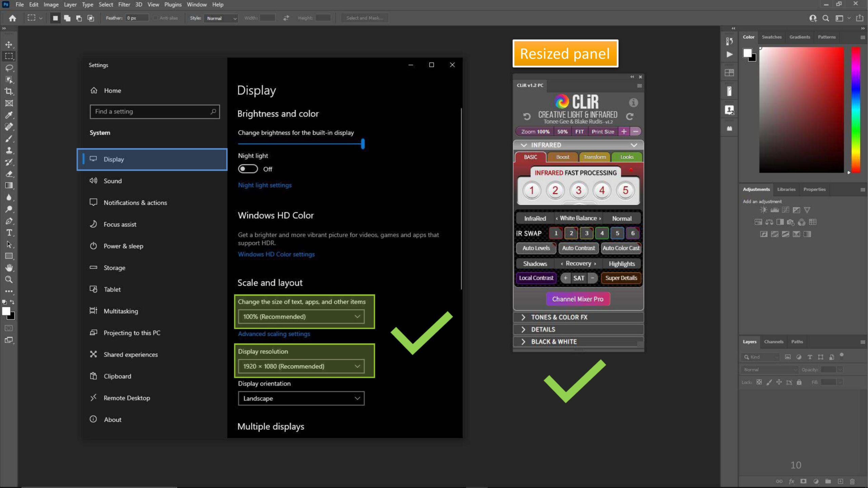The height and width of the screenshot is (488, 868).
Task: Select the Move tool
Action: [9, 44]
